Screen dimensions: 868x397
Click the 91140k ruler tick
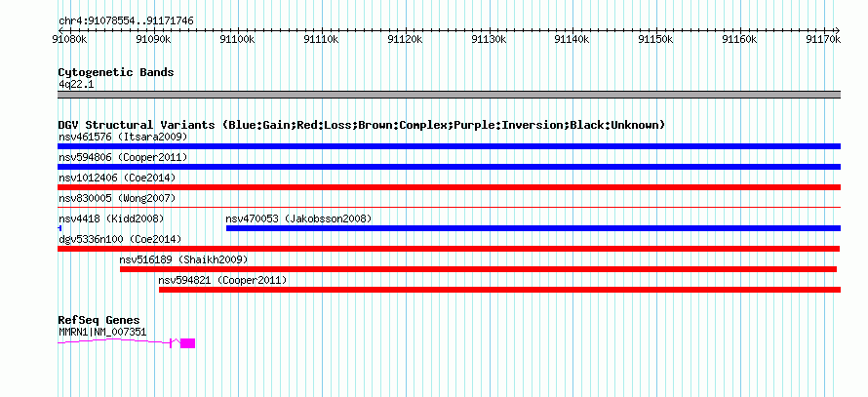572,39
